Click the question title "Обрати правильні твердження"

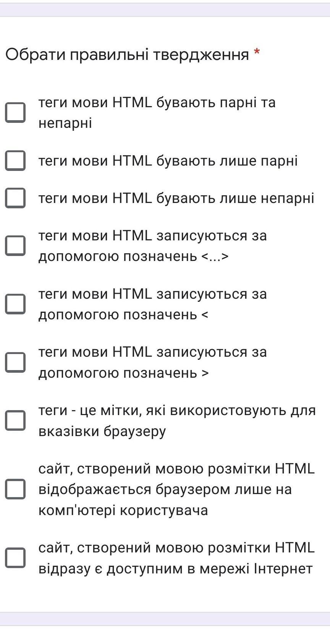pyautogui.click(x=127, y=55)
